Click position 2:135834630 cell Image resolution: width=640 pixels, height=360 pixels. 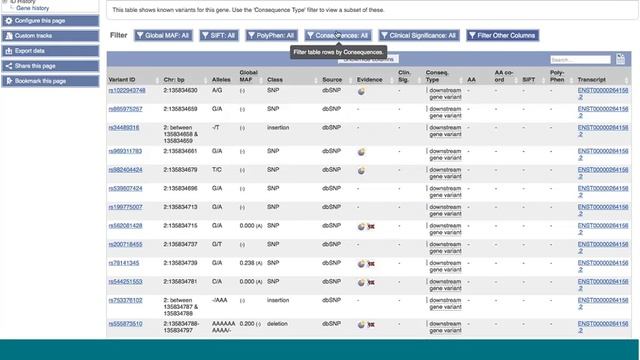180,90
